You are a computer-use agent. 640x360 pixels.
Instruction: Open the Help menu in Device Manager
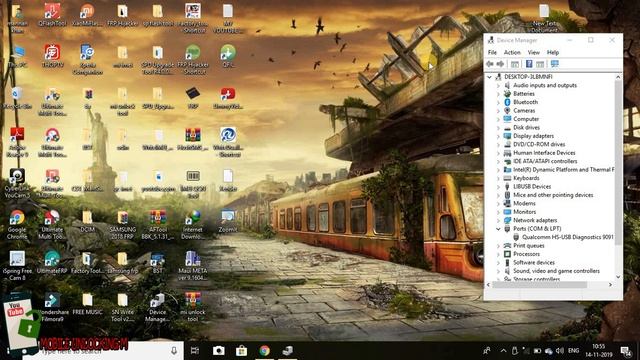[x=553, y=52]
